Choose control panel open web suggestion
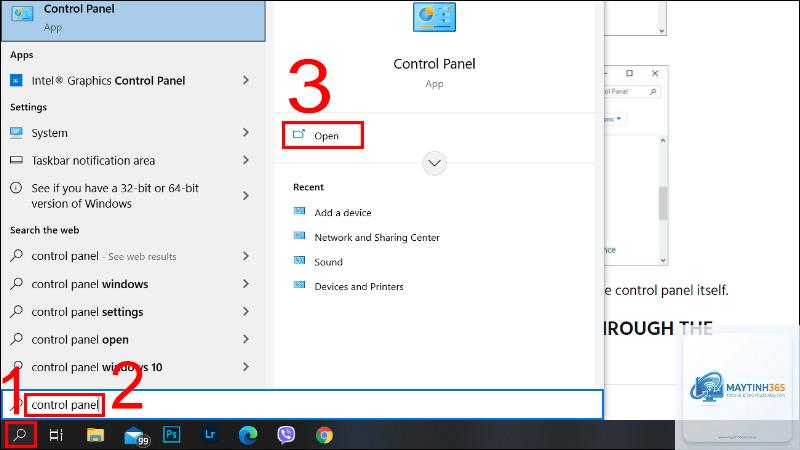Image resolution: width=800 pixels, height=450 pixels. (x=134, y=339)
